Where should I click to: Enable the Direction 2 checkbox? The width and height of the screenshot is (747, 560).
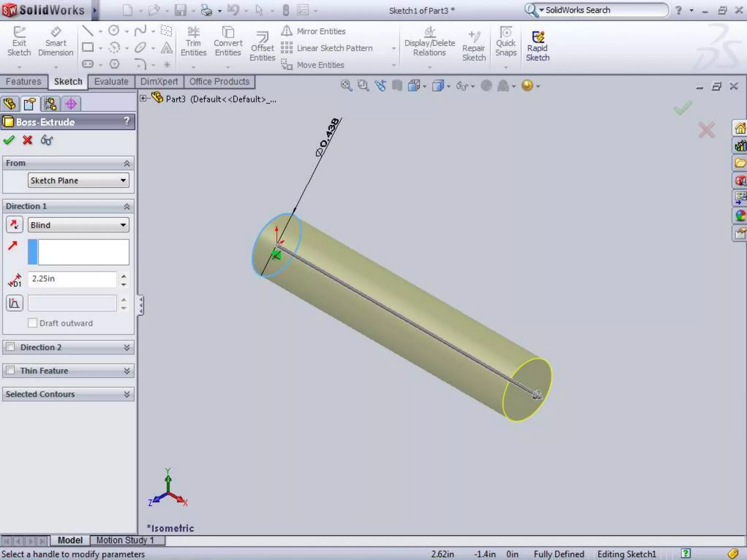click(11, 347)
